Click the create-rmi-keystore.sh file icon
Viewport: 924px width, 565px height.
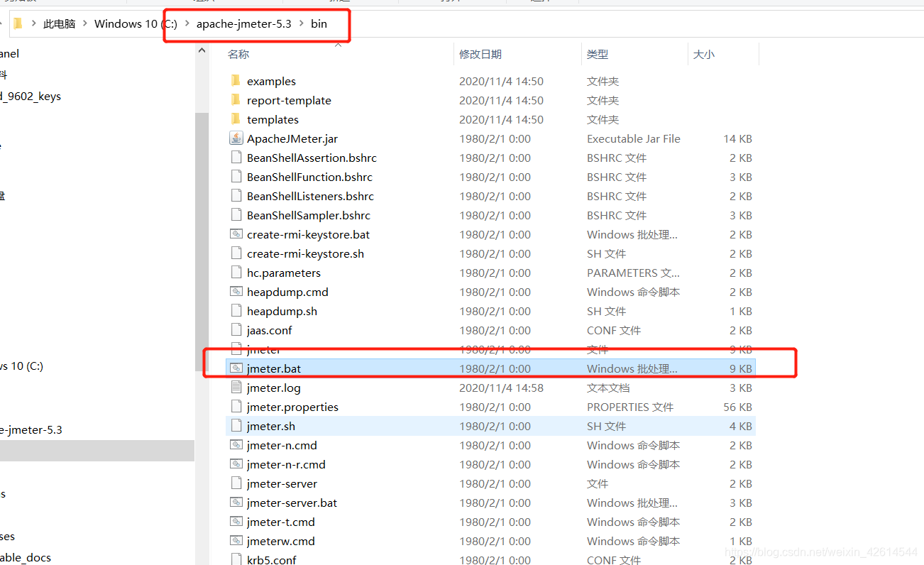point(236,253)
